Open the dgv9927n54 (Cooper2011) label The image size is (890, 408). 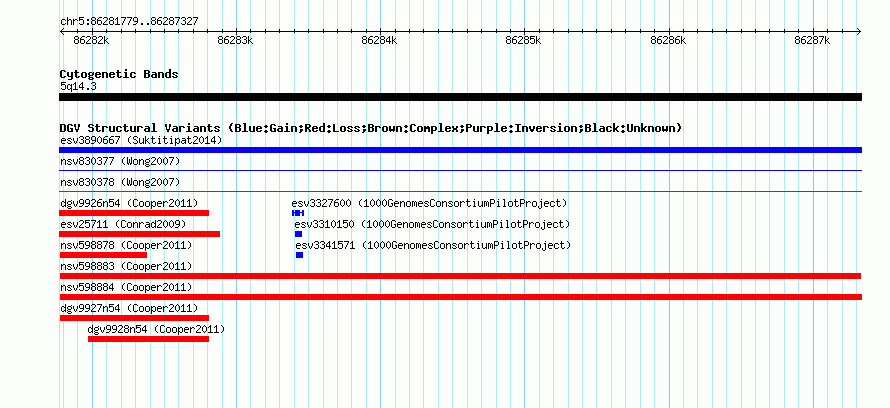(x=129, y=308)
